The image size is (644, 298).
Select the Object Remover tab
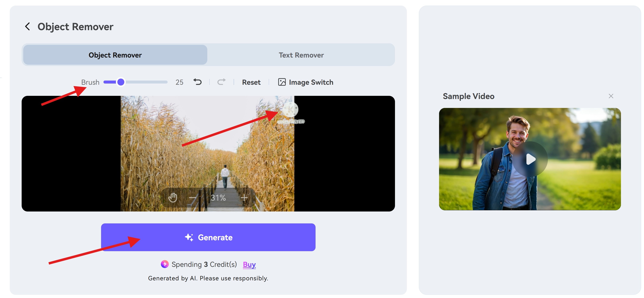coord(115,55)
